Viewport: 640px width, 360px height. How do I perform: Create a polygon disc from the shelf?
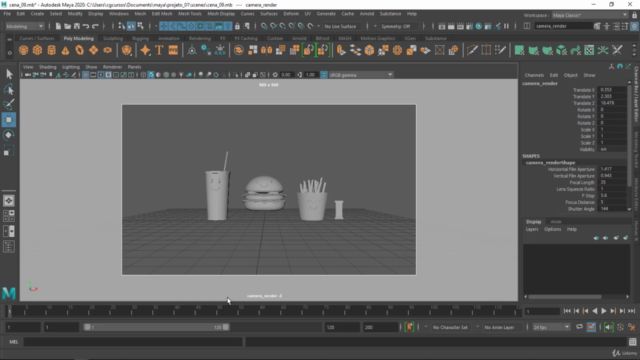coord(108,50)
